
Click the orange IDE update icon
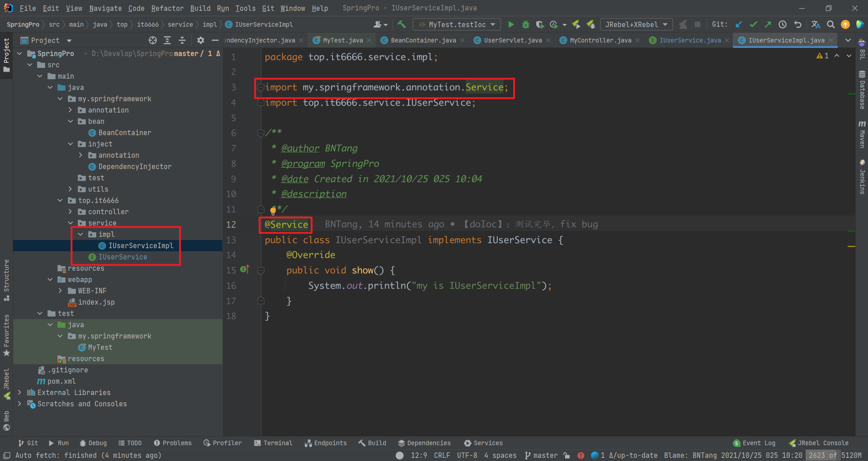click(x=845, y=24)
